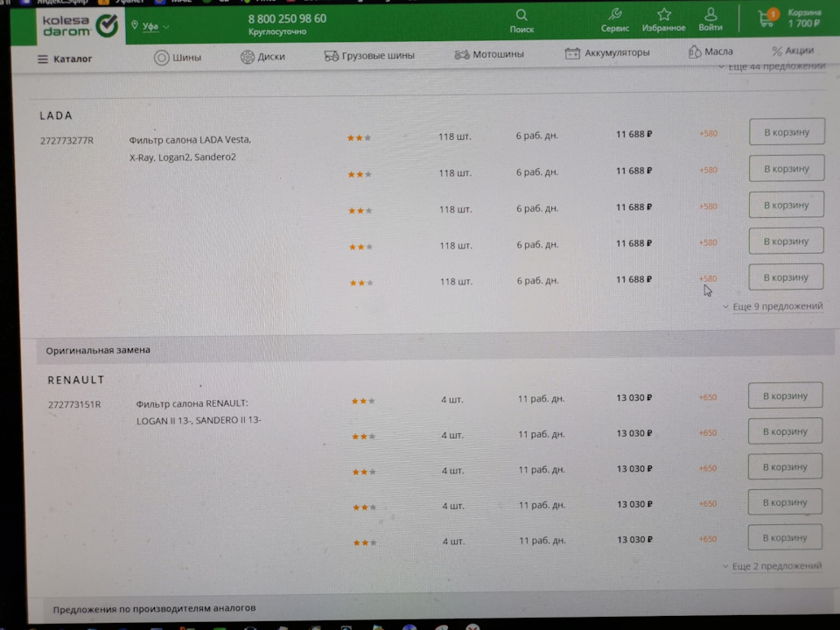Click the oil can icon next to Масла

694,52
